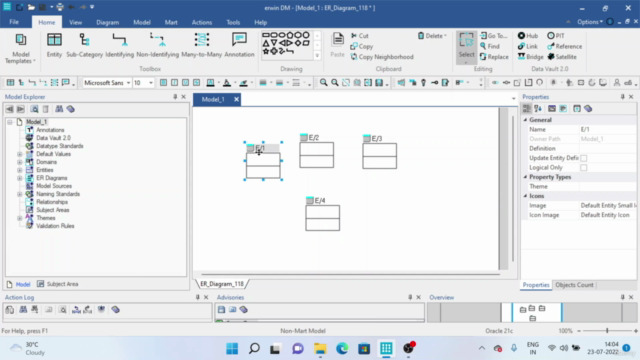
Task: Click Go To in the Editing group
Action: pyautogui.click(x=493, y=36)
